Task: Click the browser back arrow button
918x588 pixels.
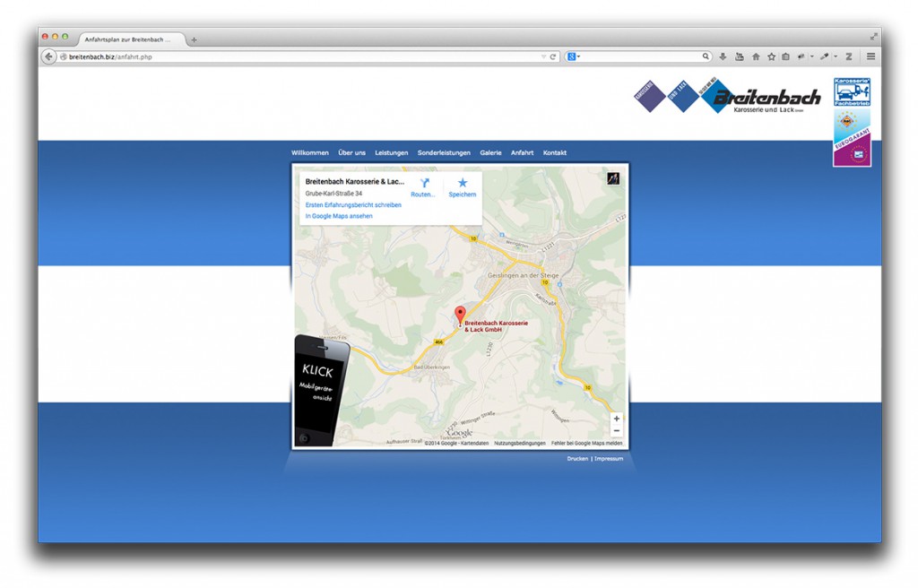Action: (49, 56)
